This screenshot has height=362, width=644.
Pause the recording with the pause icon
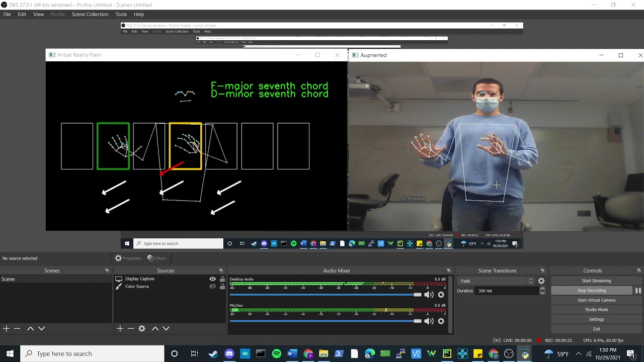[638, 291]
